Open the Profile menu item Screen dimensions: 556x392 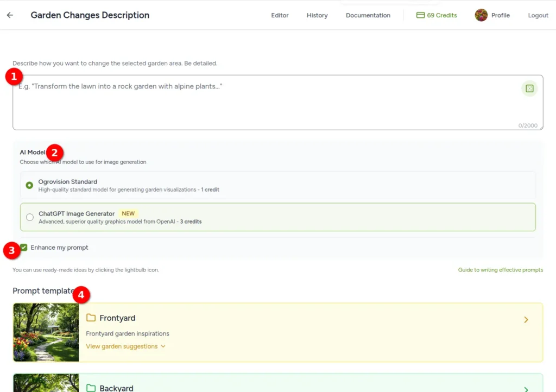click(500, 15)
